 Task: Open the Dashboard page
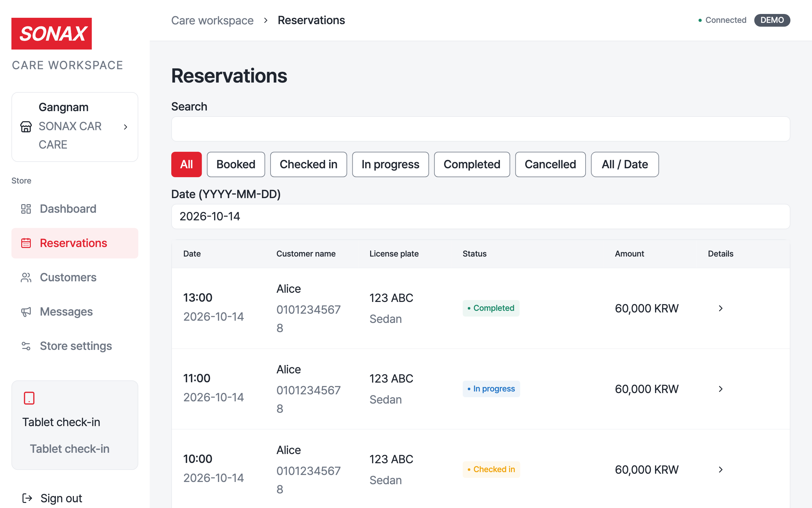coord(75,209)
